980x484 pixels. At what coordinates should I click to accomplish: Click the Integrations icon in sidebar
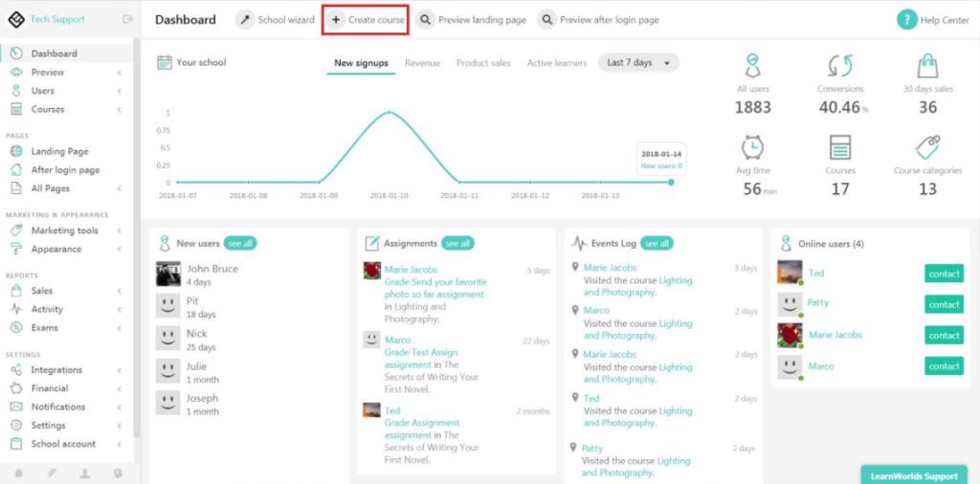click(x=17, y=370)
